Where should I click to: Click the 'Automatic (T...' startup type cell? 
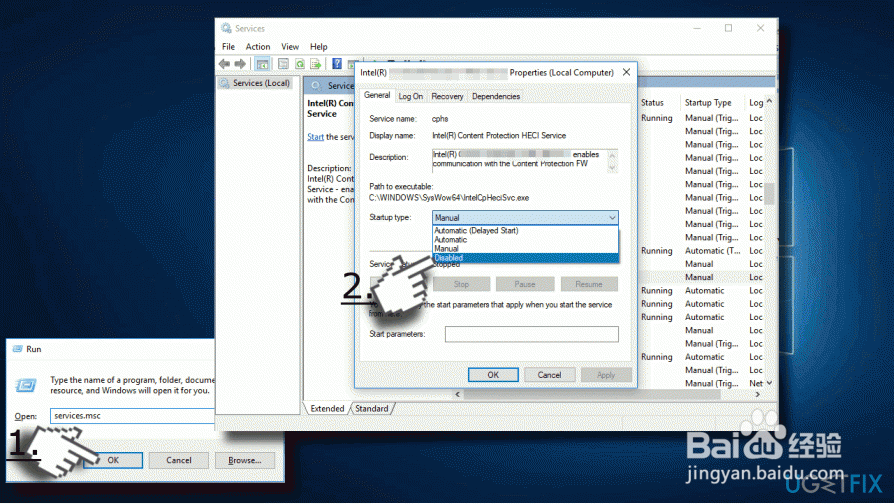coord(712,251)
